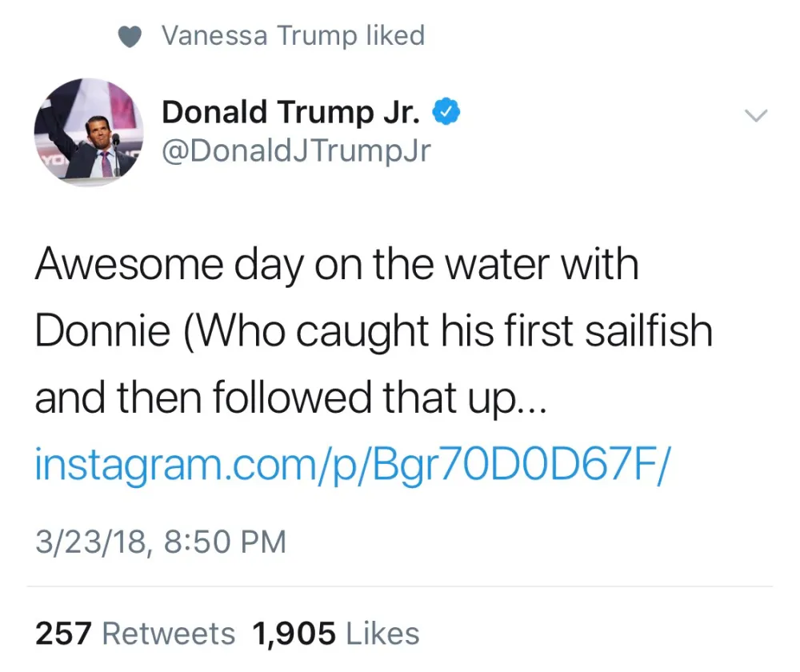Click the heart icon next to Vanessa Trump
The image size is (800, 672).
tap(130, 35)
